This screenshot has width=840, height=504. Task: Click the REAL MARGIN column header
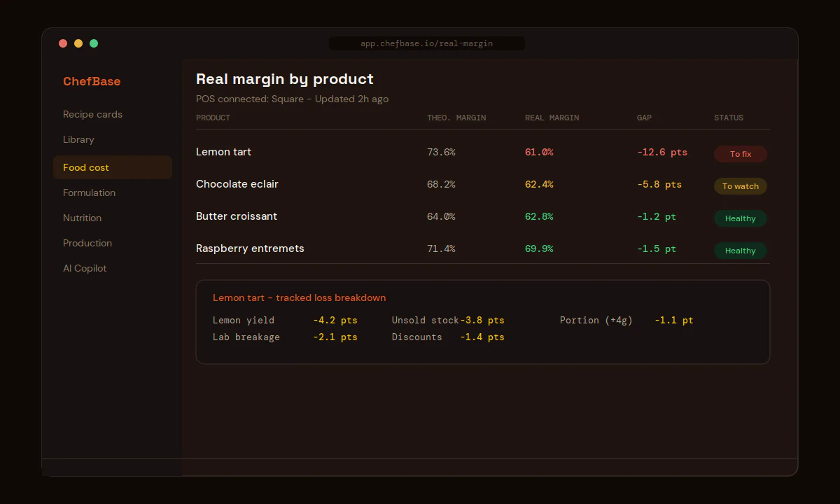tap(552, 118)
